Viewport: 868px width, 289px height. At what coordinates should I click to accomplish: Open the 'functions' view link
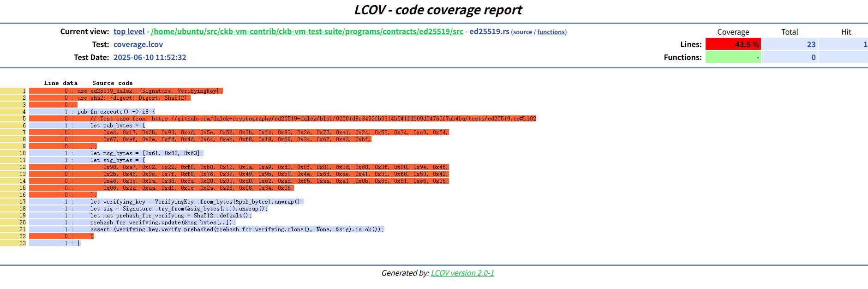pos(551,32)
